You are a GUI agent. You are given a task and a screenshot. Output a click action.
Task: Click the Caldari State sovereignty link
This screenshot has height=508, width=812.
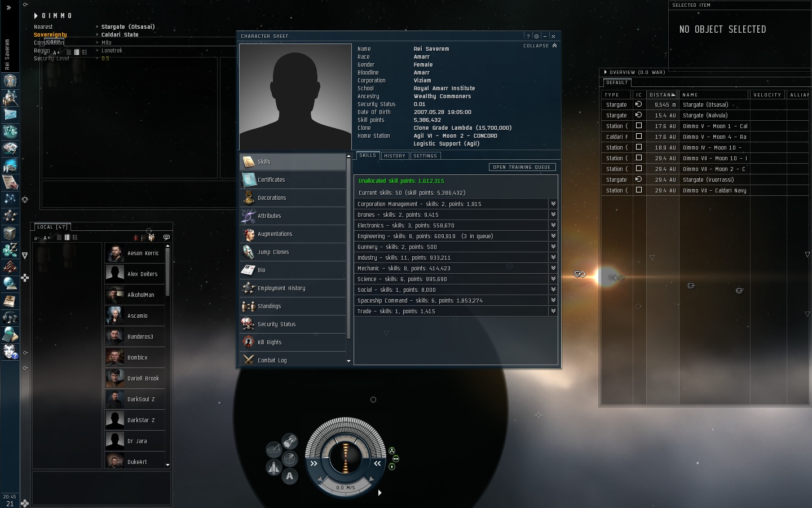(x=120, y=34)
